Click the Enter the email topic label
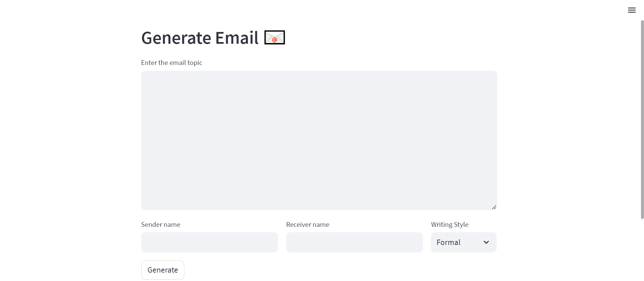644x281 pixels. coord(172,63)
